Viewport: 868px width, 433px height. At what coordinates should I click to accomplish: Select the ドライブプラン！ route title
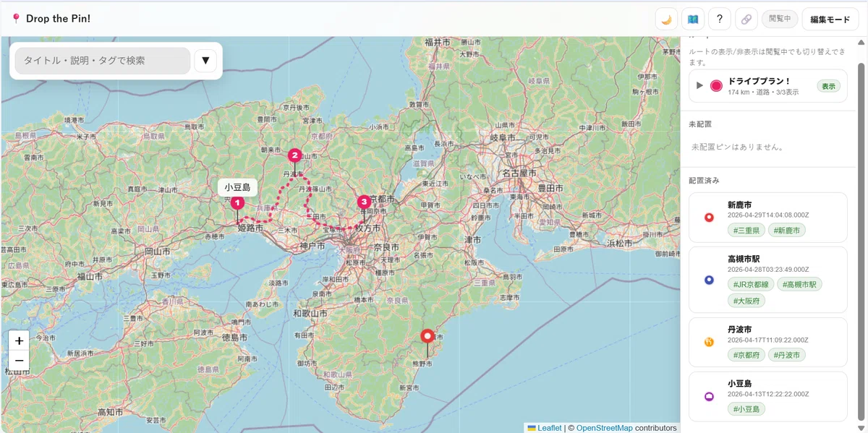[x=759, y=81]
